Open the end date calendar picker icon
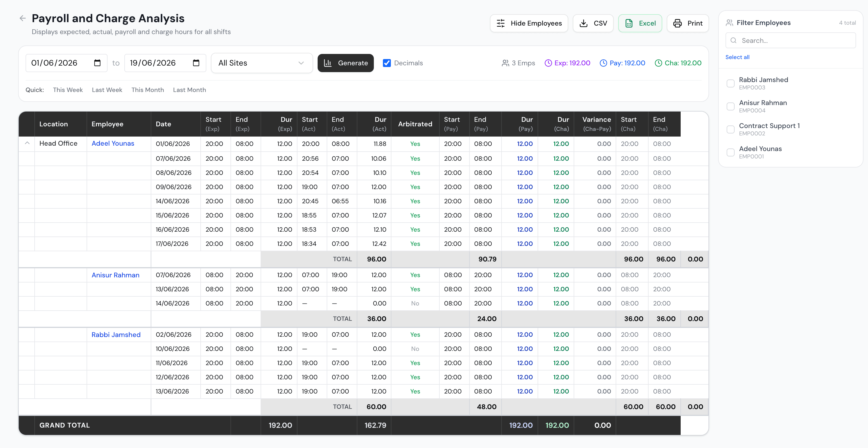Screen dimensions: 868x448 196,63
